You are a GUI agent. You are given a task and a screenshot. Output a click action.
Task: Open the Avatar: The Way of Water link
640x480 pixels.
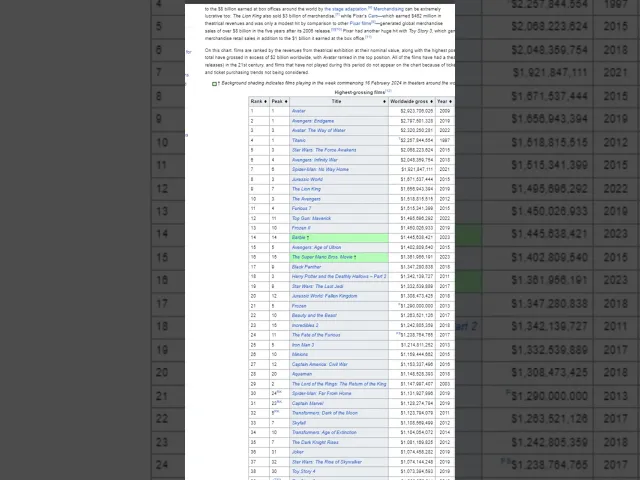tap(318, 131)
